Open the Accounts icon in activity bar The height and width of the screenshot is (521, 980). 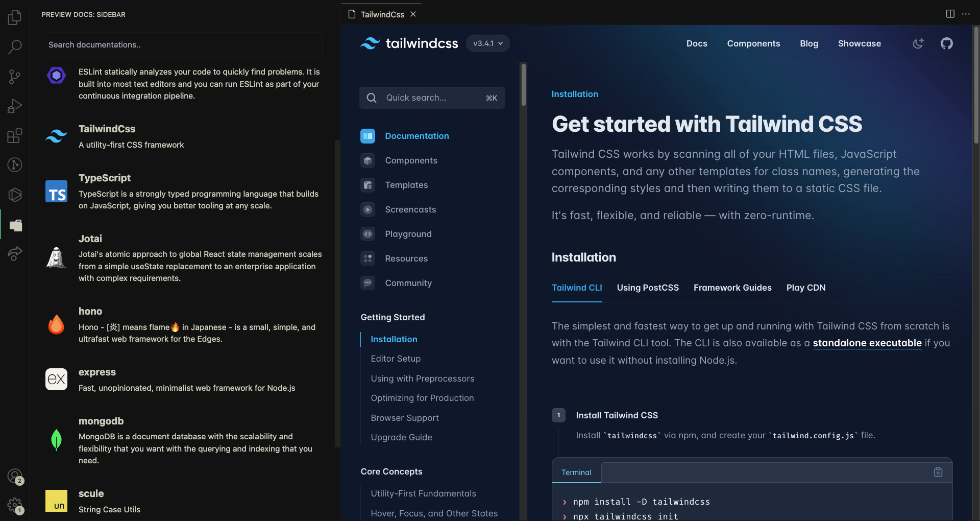coord(15,476)
